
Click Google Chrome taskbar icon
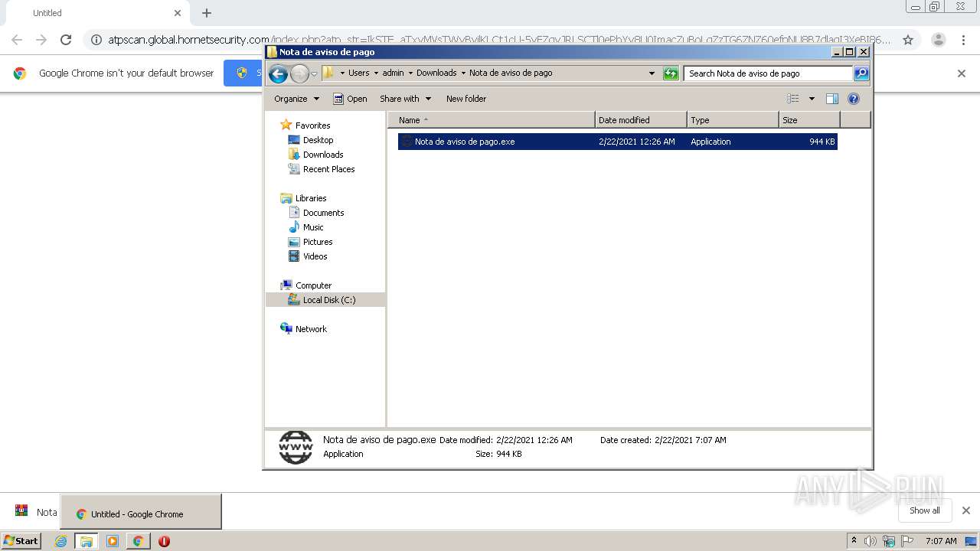pos(138,541)
